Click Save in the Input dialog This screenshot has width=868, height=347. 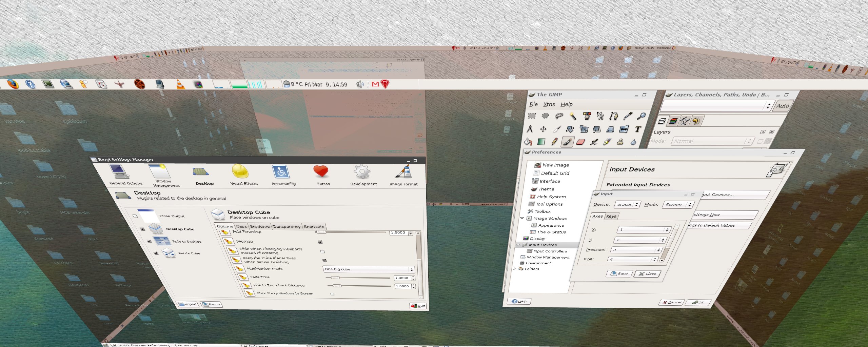(619, 273)
